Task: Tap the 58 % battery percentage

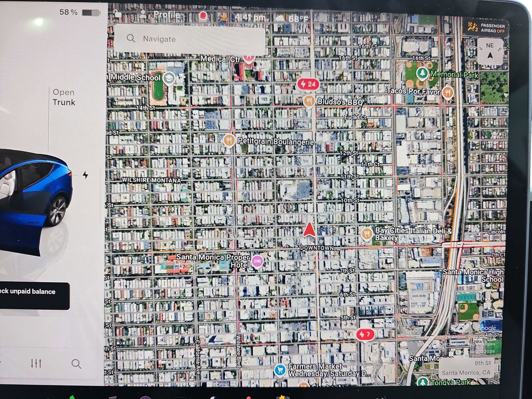Action: 68,12
